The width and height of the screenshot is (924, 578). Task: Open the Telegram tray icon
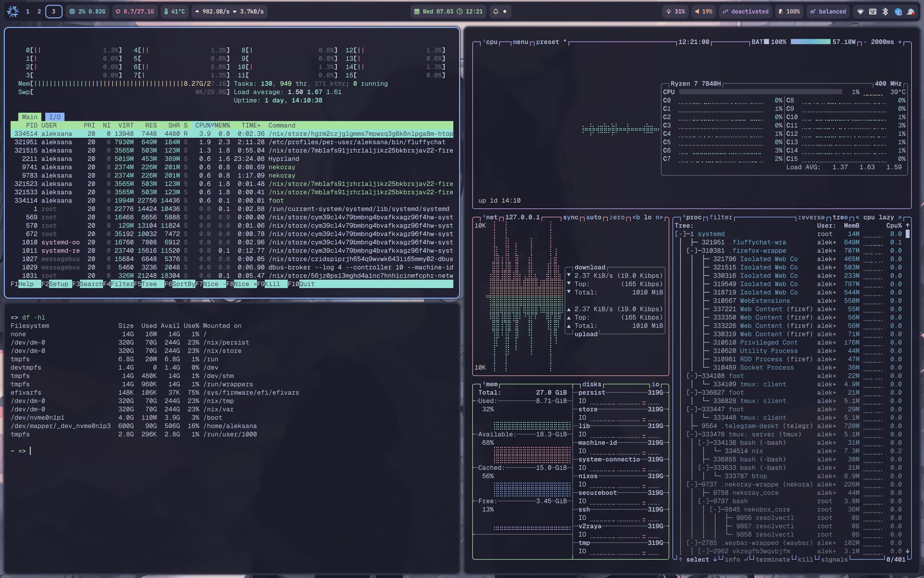(898, 12)
